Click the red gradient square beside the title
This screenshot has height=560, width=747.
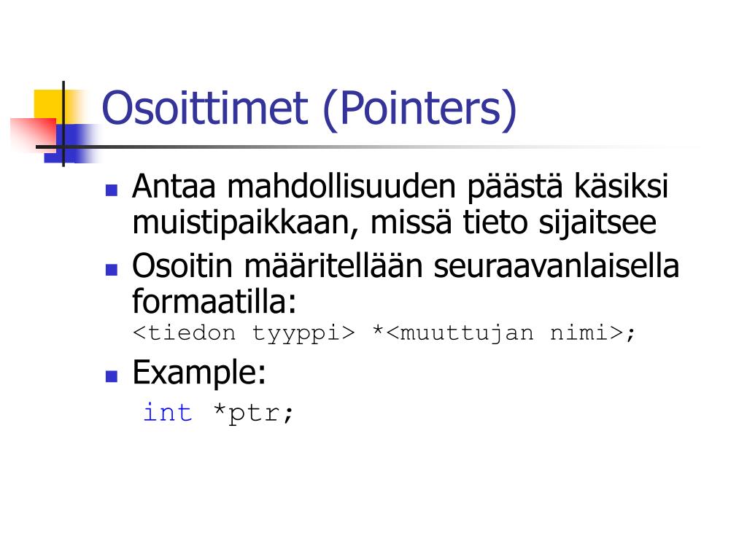pos(34,135)
